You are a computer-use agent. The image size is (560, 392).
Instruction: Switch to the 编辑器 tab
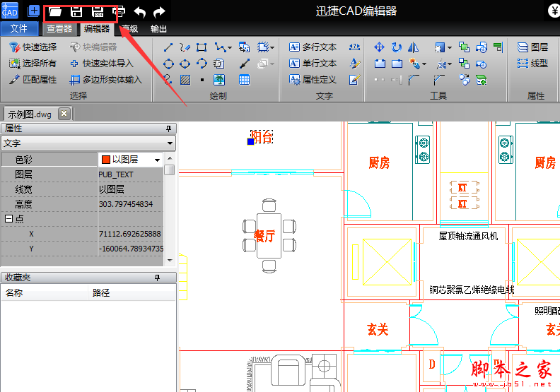(97, 29)
